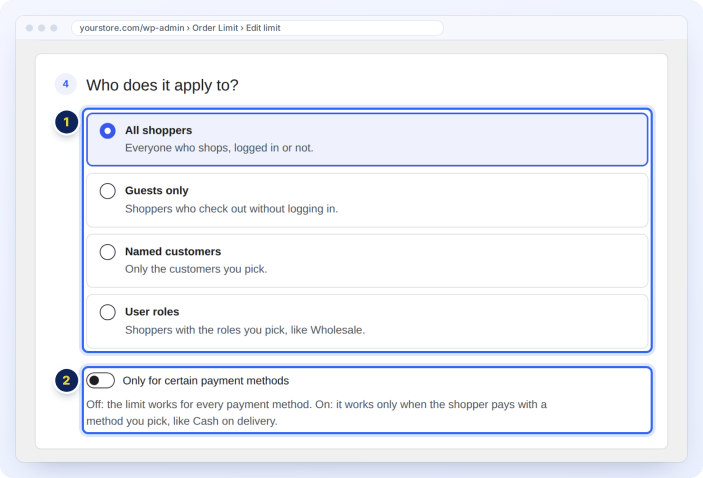Click the browser address bar URL field
Image resolution: width=703 pixels, height=478 pixels.
[x=257, y=28]
